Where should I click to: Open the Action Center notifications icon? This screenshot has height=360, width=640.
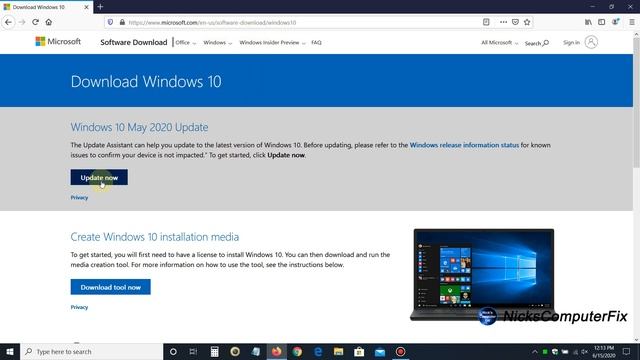click(x=627, y=351)
